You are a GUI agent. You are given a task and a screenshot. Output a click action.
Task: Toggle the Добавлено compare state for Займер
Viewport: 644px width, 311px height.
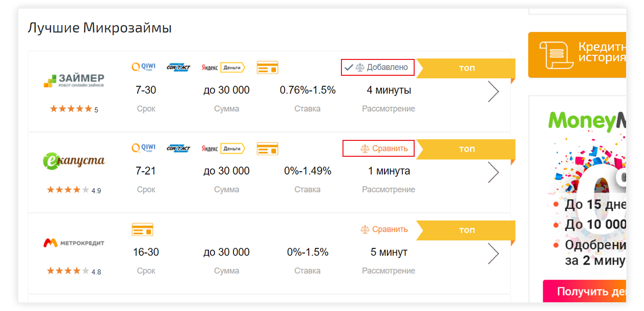click(x=378, y=67)
